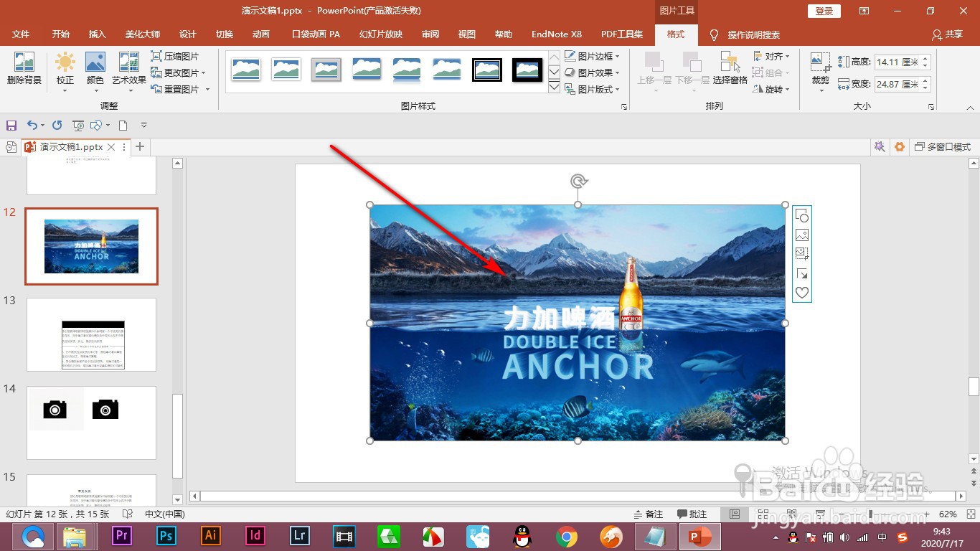This screenshot has width=980, height=551.
Task: Switch to the Animations (动画) tab
Action: (261, 34)
